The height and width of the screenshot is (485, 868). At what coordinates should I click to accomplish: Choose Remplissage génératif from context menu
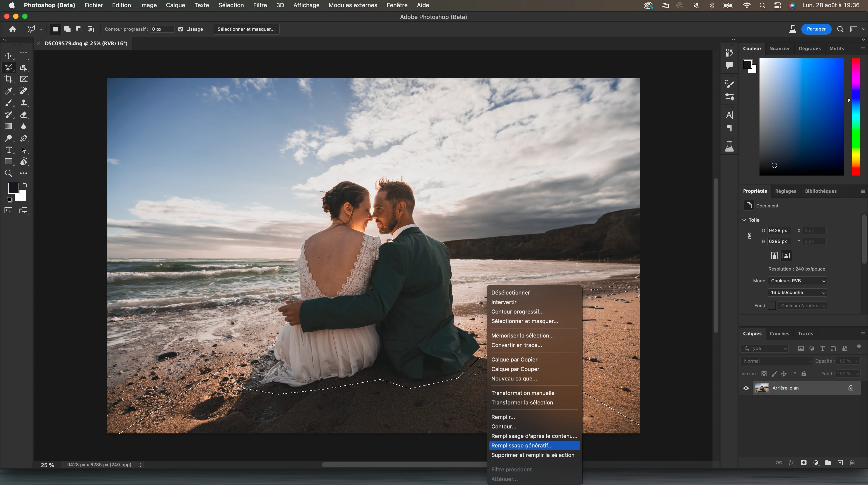(x=522, y=446)
